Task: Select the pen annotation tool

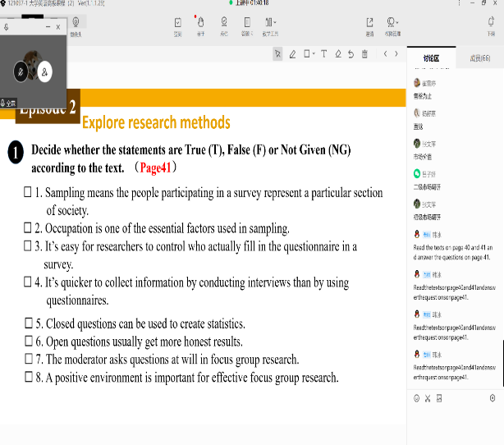Action: 292,54
